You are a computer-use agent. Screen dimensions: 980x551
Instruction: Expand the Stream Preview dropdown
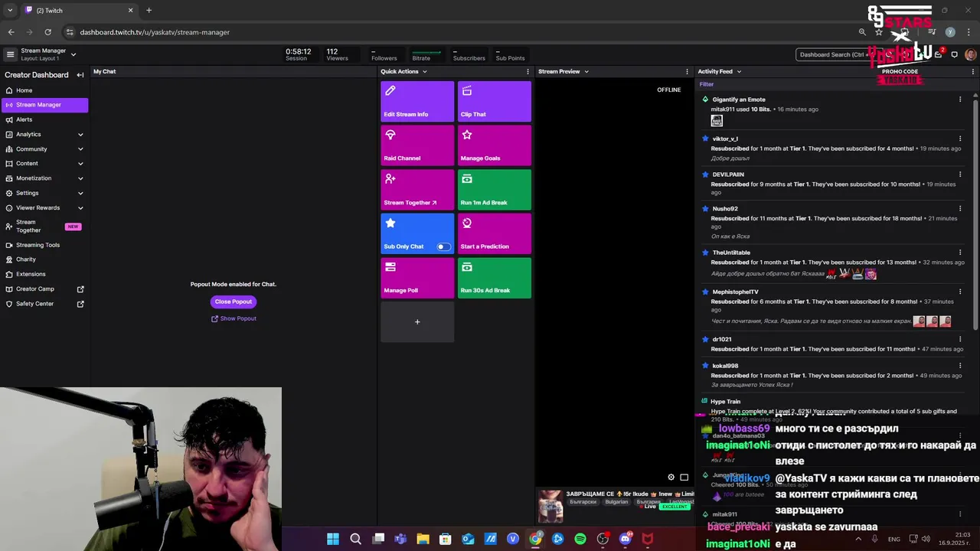(x=586, y=71)
